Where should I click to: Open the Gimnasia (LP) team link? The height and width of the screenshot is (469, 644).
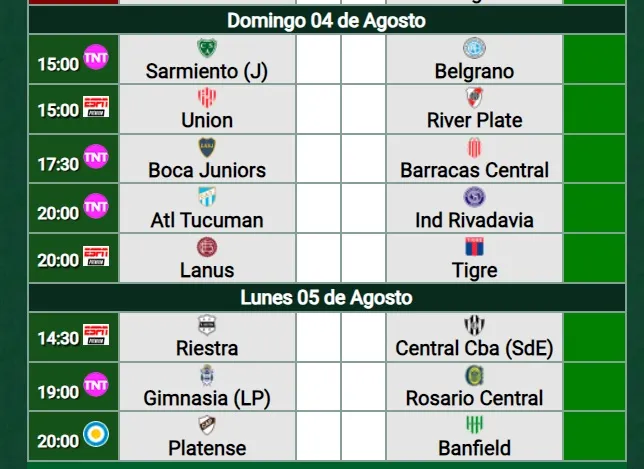point(207,398)
